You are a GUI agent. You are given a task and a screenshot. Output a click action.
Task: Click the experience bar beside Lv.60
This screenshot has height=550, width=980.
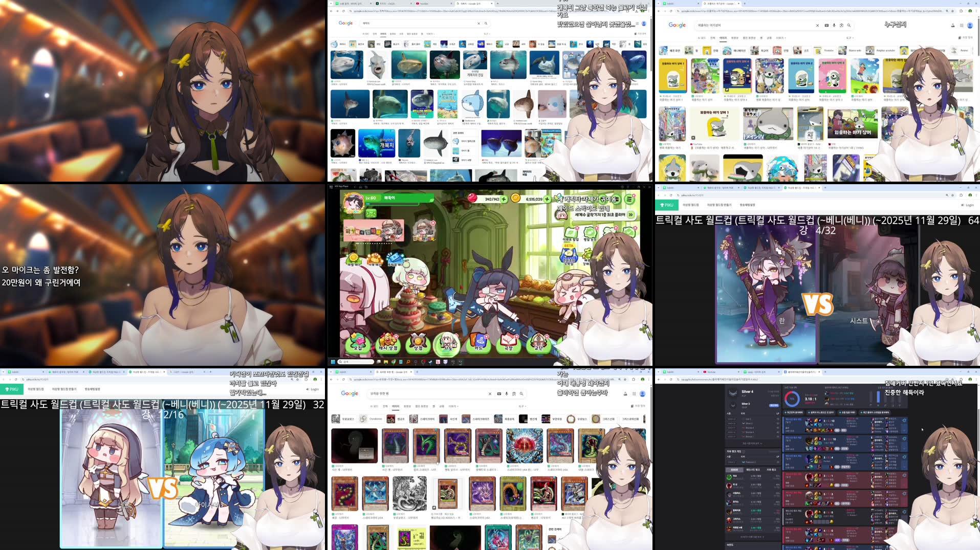391,204
